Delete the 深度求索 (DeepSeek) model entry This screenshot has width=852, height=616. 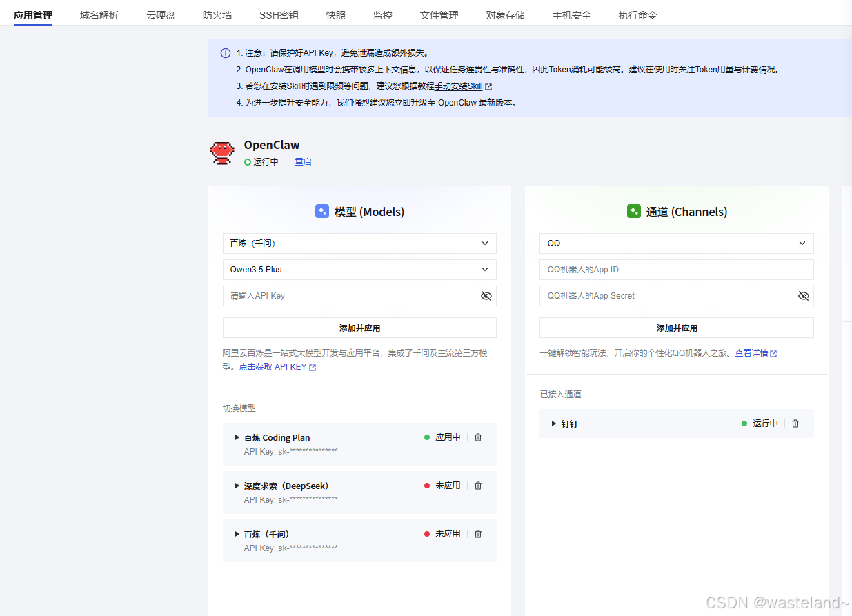[478, 486]
